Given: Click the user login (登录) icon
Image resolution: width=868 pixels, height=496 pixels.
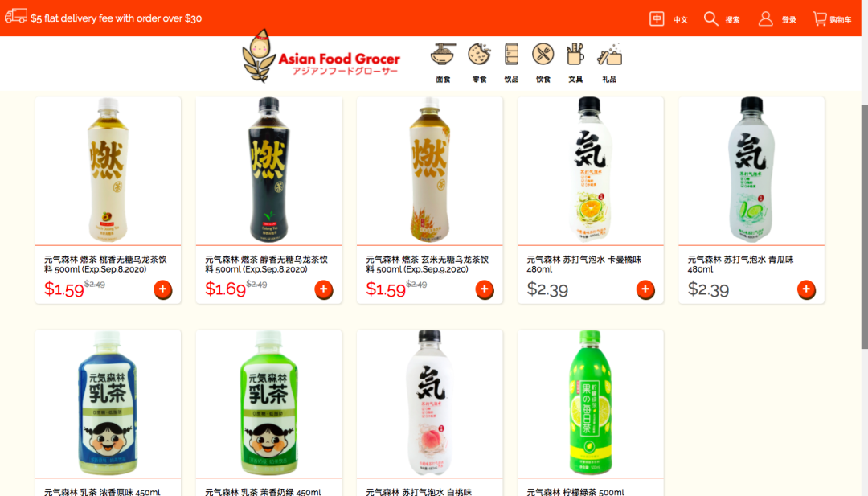Looking at the screenshot, I should 766,18.
